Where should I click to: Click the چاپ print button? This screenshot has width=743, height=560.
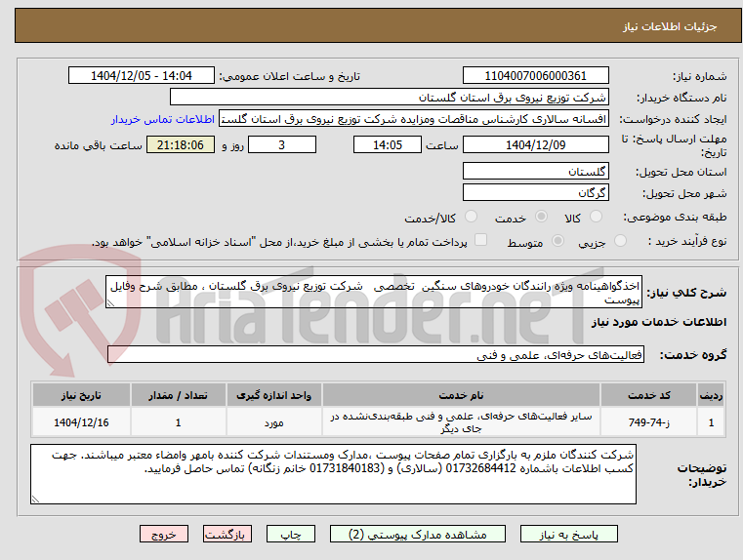pyautogui.click(x=291, y=534)
